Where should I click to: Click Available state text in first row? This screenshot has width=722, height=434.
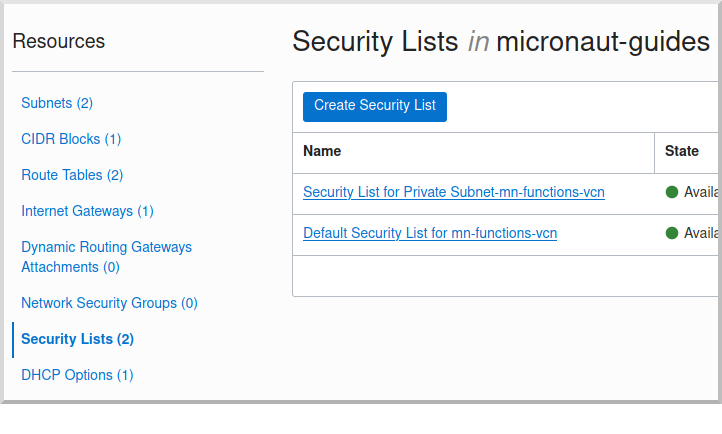701,192
